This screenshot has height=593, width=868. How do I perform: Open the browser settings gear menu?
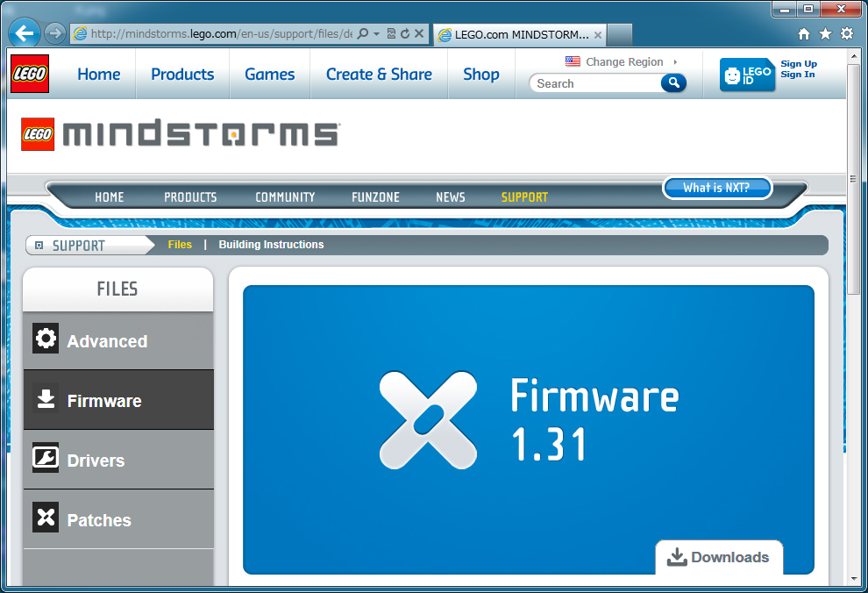click(x=846, y=32)
